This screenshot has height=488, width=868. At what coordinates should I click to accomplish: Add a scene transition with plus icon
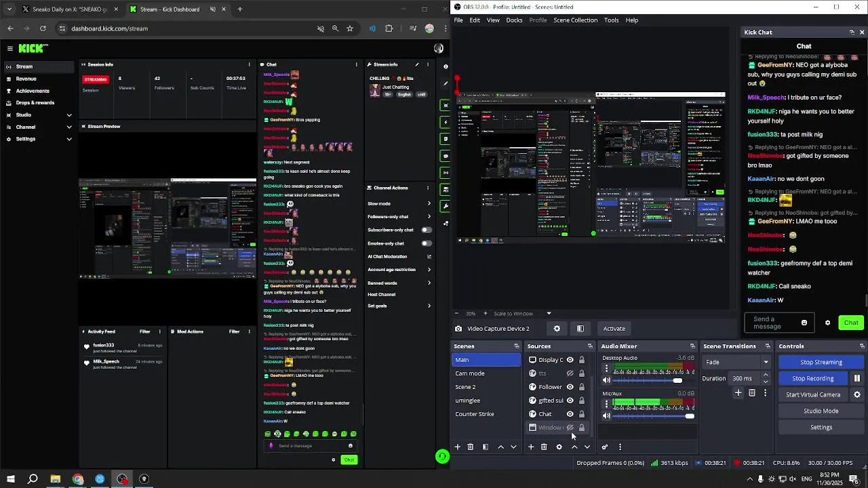click(738, 393)
